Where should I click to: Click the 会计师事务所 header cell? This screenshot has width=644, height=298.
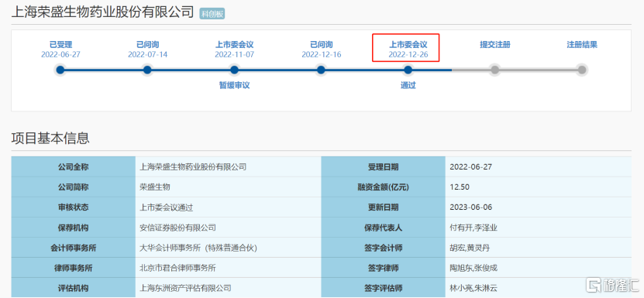[73, 248]
